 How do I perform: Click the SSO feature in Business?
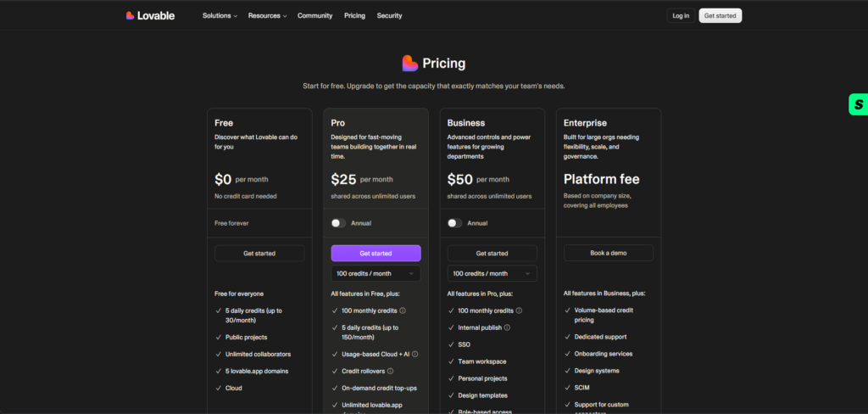[464, 344]
